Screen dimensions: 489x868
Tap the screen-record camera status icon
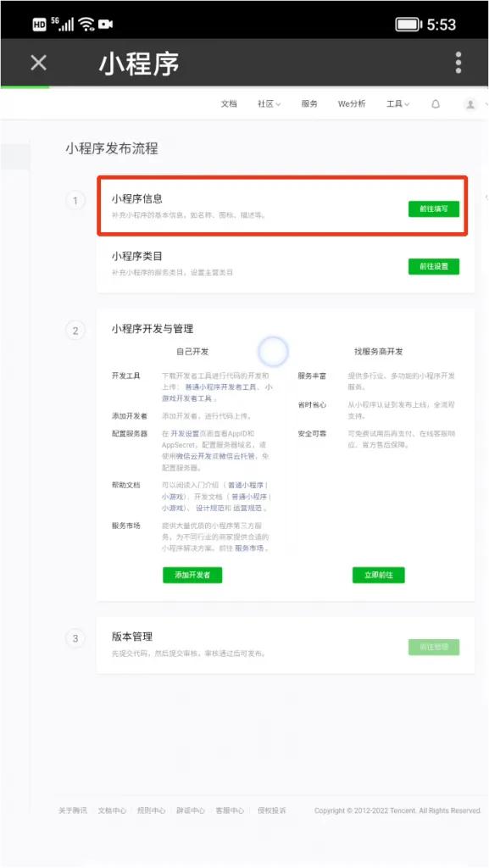click(x=106, y=24)
